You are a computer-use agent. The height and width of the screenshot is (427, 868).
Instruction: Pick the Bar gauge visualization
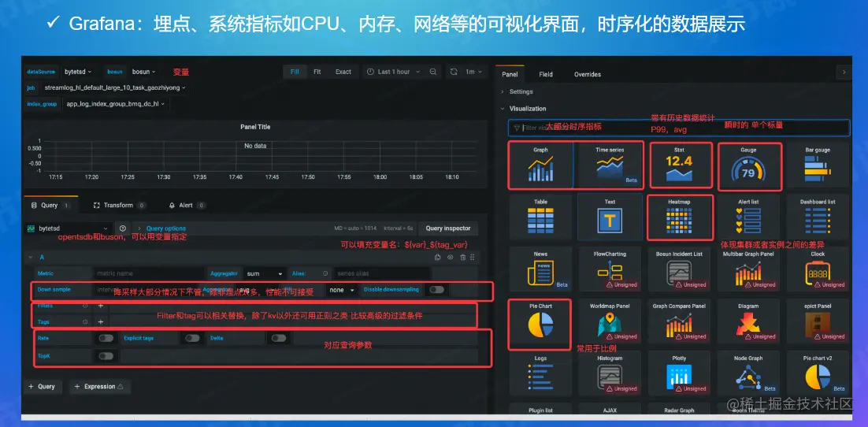pyautogui.click(x=817, y=165)
